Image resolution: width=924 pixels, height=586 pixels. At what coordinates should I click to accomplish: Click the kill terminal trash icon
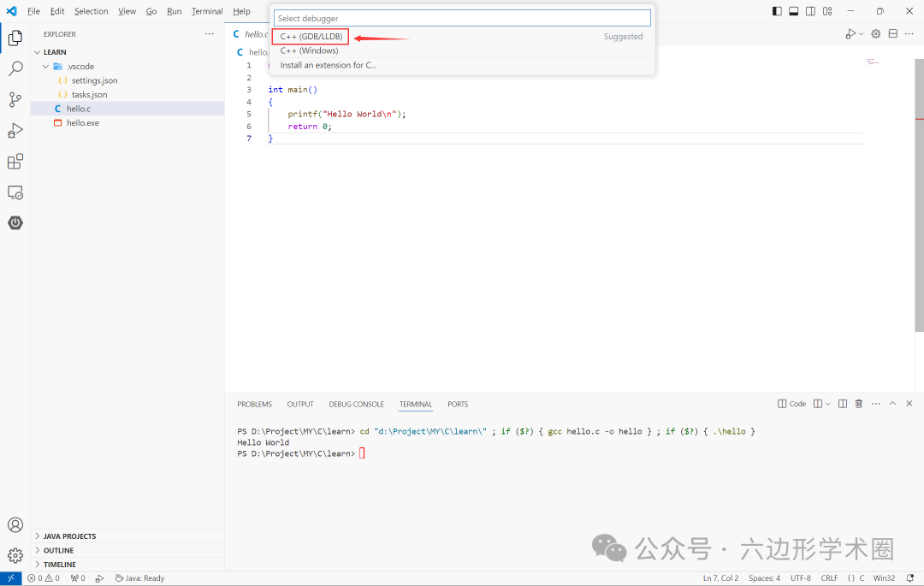click(x=858, y=404)
